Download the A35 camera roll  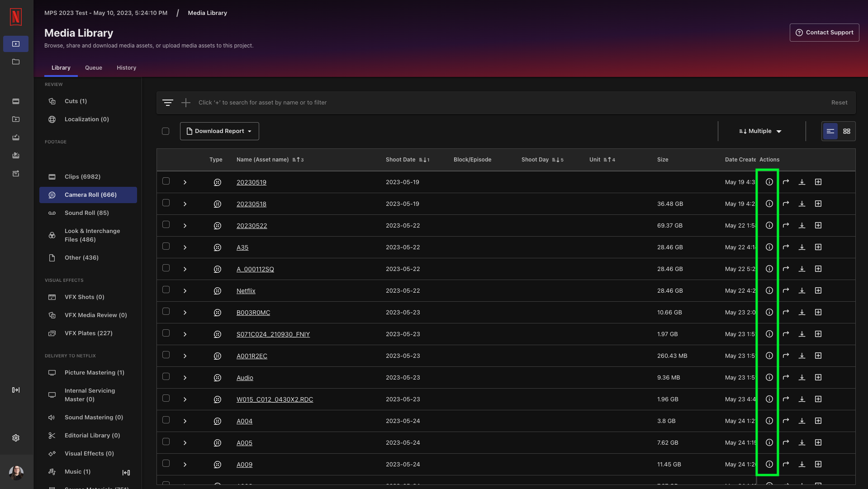pos(802,247)
